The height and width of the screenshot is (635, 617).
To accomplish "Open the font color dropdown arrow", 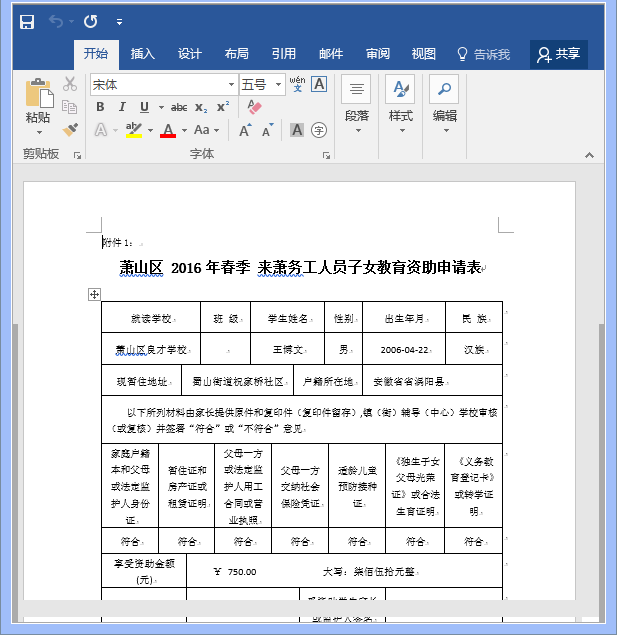I will click(185, 130).
